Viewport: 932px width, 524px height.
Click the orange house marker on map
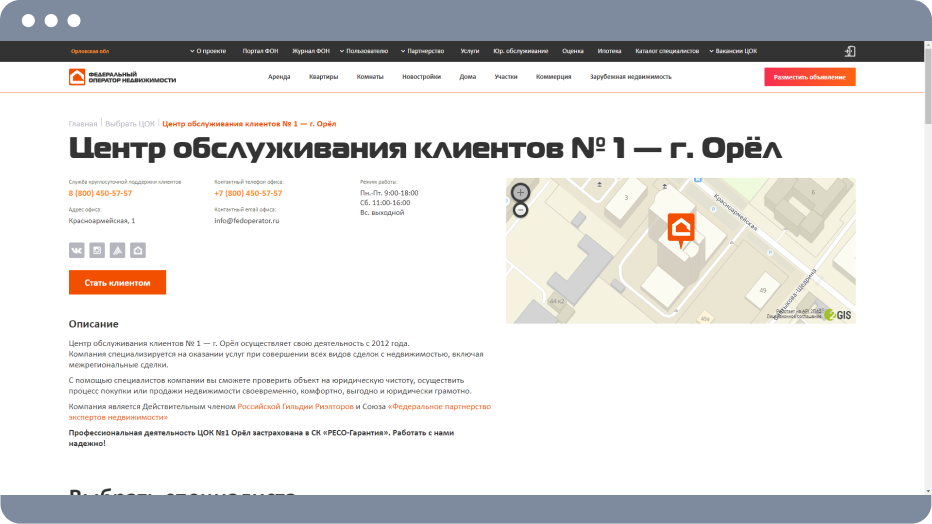click(681, 230)
